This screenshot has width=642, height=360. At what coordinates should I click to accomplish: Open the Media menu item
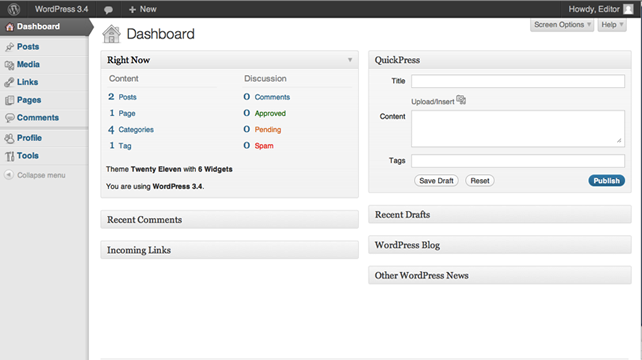44,64
